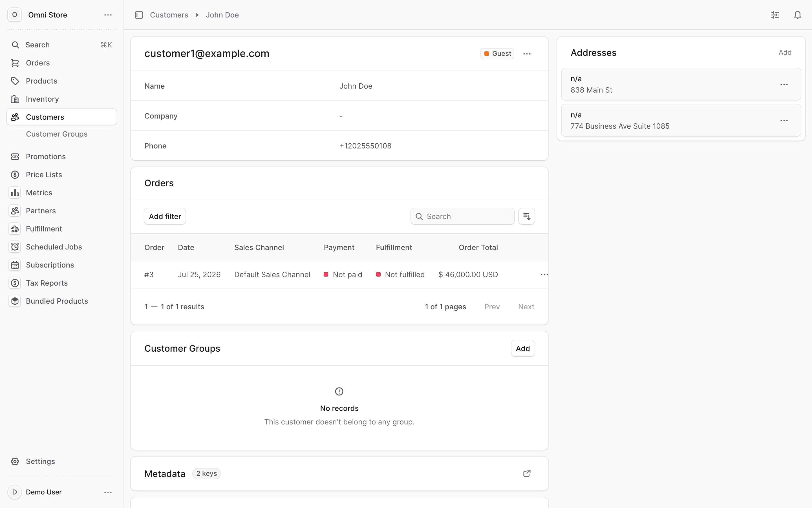Click Prev pagination button
This screenshot has height=508, width=812.
coord(492,307)
